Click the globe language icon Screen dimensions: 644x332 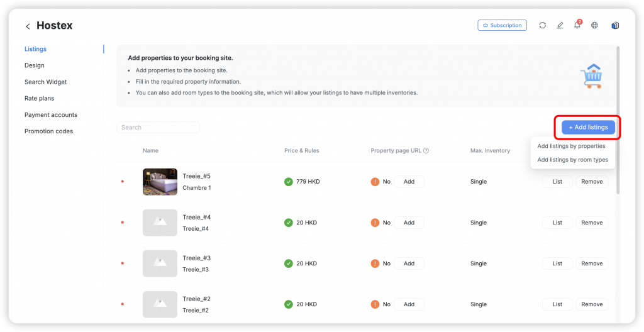tap(594, 26)
